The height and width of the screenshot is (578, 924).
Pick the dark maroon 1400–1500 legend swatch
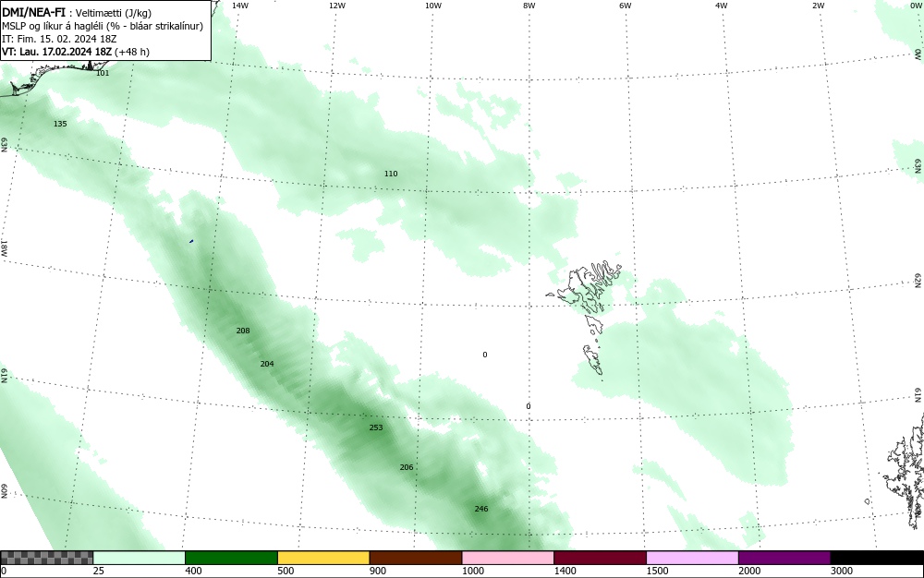point(600,558)
